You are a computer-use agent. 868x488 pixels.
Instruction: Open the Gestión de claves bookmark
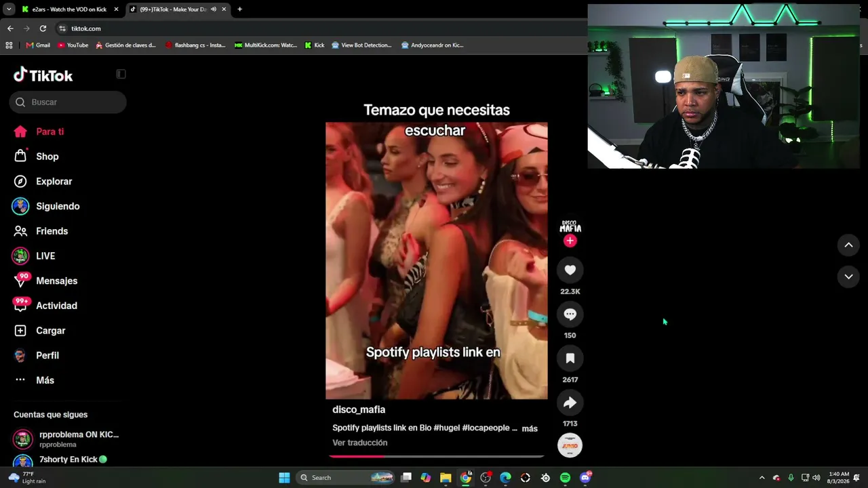(126, 45)
